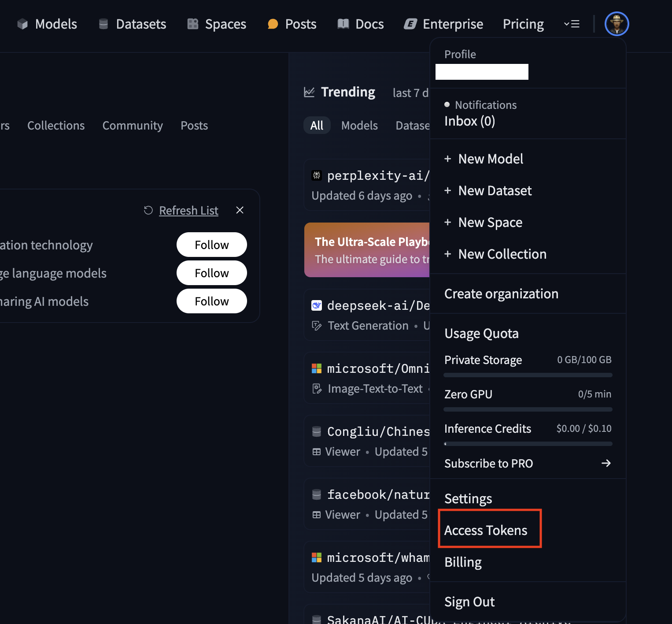Open The Ultra-Scale Playbook banner
Screen dimensions: 672x624
[x=367, y=250]
